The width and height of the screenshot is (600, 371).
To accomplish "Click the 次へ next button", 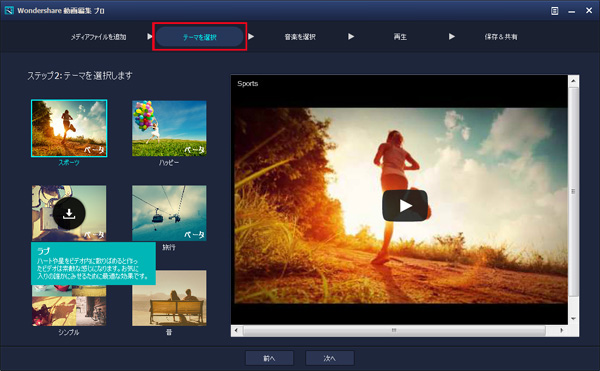I will 329,358.
